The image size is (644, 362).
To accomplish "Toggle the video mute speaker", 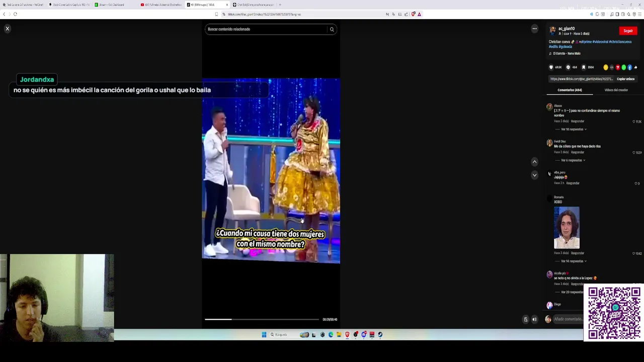I will coord(534,319).
